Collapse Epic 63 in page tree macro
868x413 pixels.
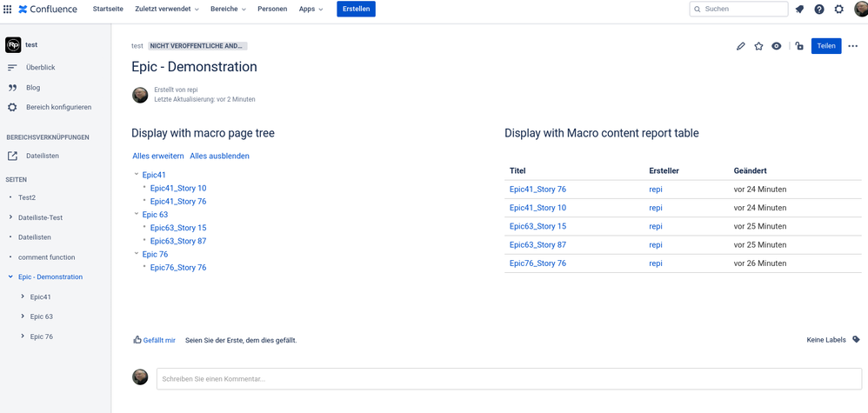click(137, 214)
